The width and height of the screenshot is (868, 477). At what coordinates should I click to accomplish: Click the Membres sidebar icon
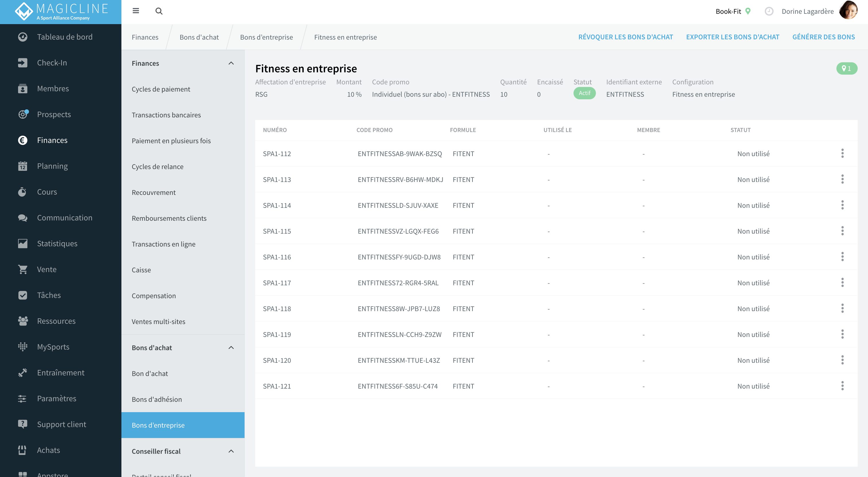(23, 89)
